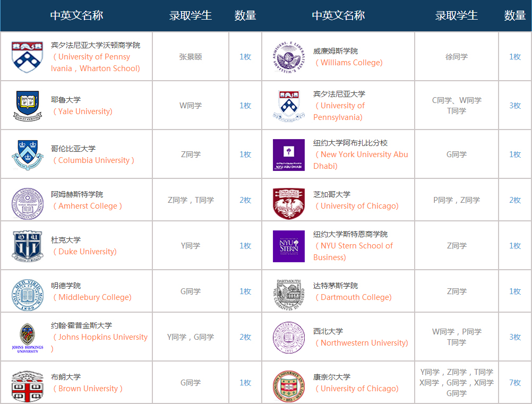This screenshot has width=532, height=404.
Task: Select the Middlebury College blue seal
Action: pyautogui.click(x=28, y=295)
